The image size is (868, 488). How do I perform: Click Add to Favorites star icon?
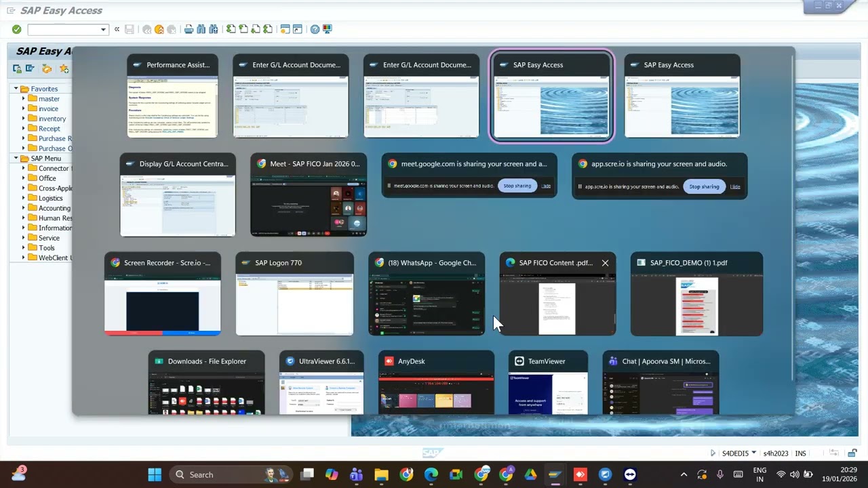[x=64, y=68]
